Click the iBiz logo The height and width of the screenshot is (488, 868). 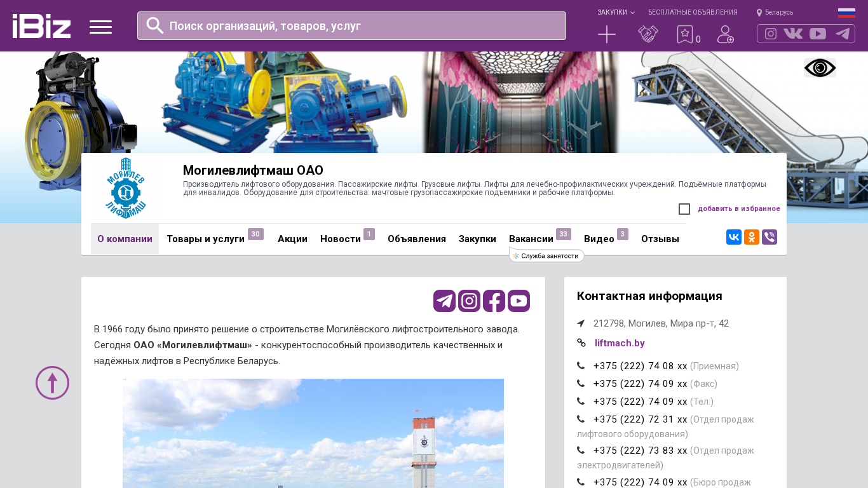pyautogui.click(x=41, y=26)
